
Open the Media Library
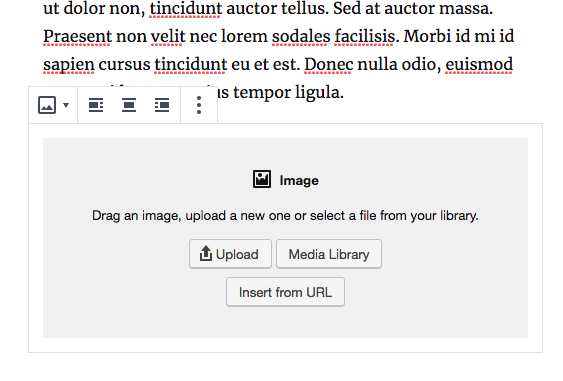click(329, 254)
